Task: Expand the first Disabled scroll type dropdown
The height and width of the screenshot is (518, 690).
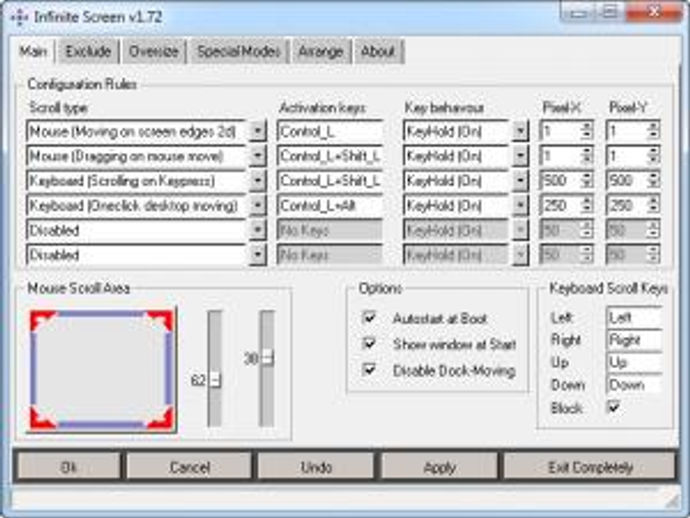Action: pyautogui.click(x=258, y=230)
